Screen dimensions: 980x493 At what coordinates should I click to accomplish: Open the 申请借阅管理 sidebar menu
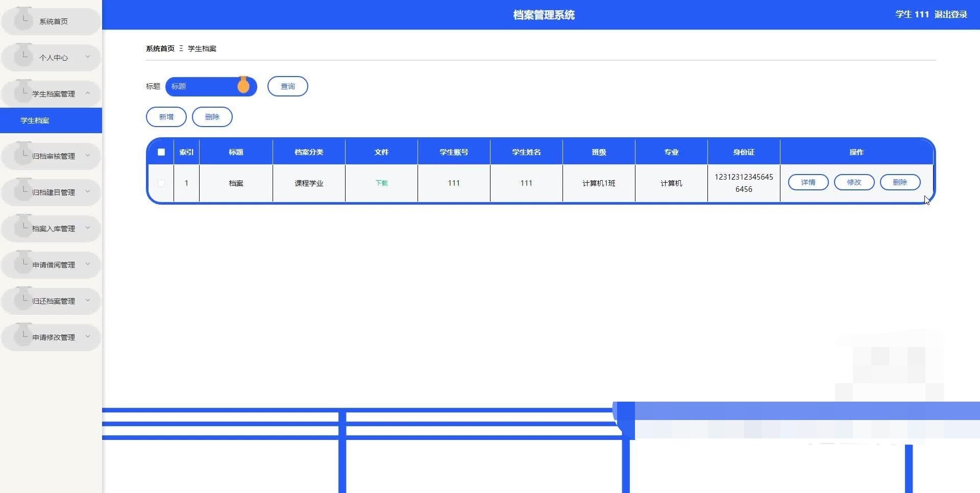51,265
